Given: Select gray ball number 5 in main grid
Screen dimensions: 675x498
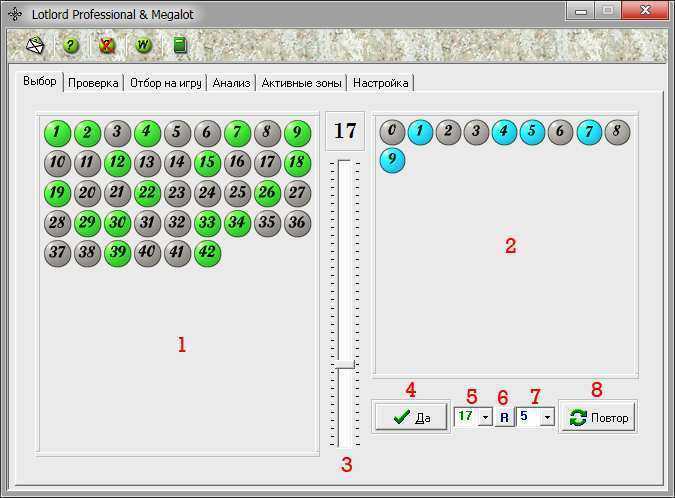Looking at the screenshot, I should (177, 133).
